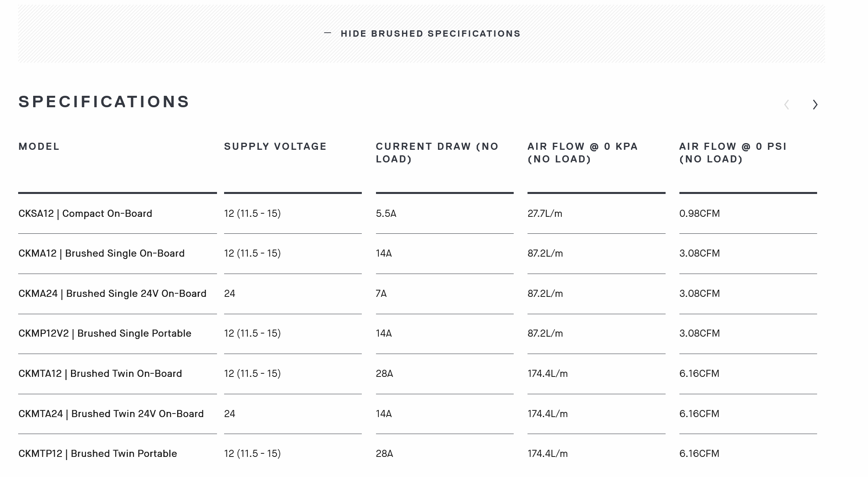Click the 5.5A current draw value

[386, 214]
